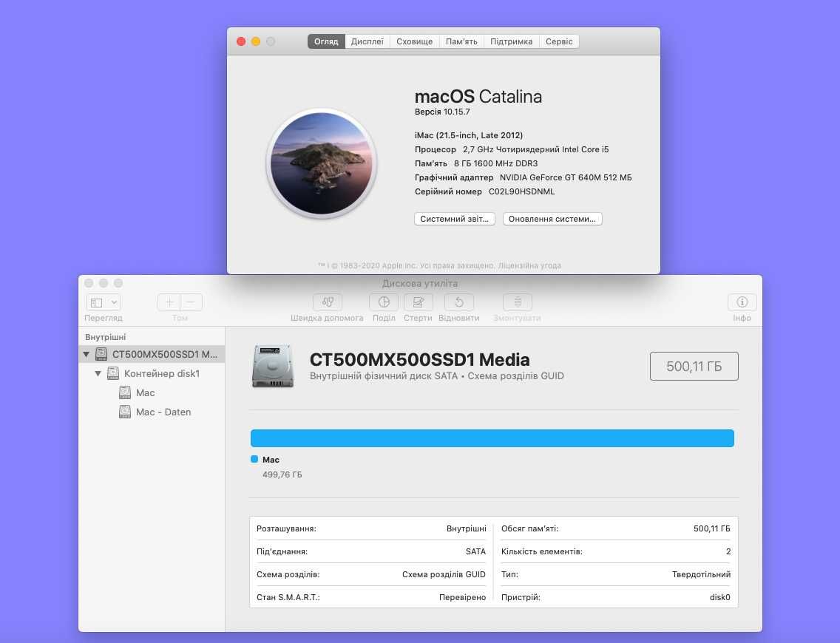Click the 8 ГБ 1600 MHz DDR3 memory text
The height and width of the screenshot is (643, 840).
click(496, 163)
